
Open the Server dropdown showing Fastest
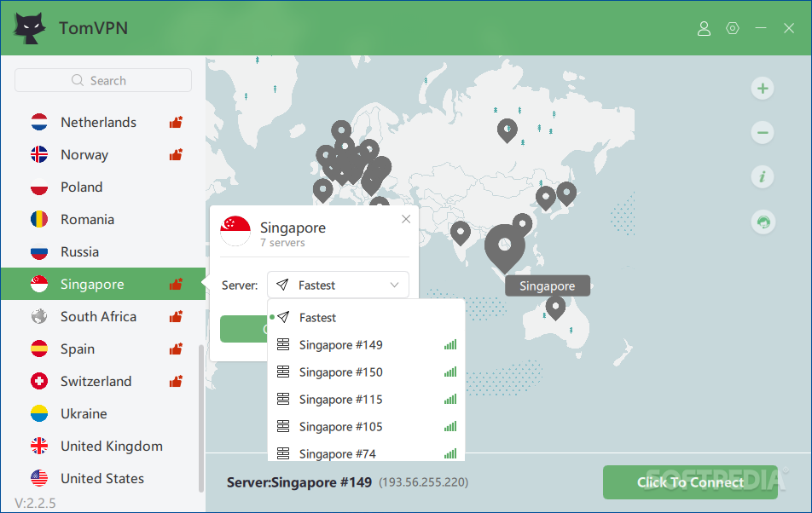(338, 285)
